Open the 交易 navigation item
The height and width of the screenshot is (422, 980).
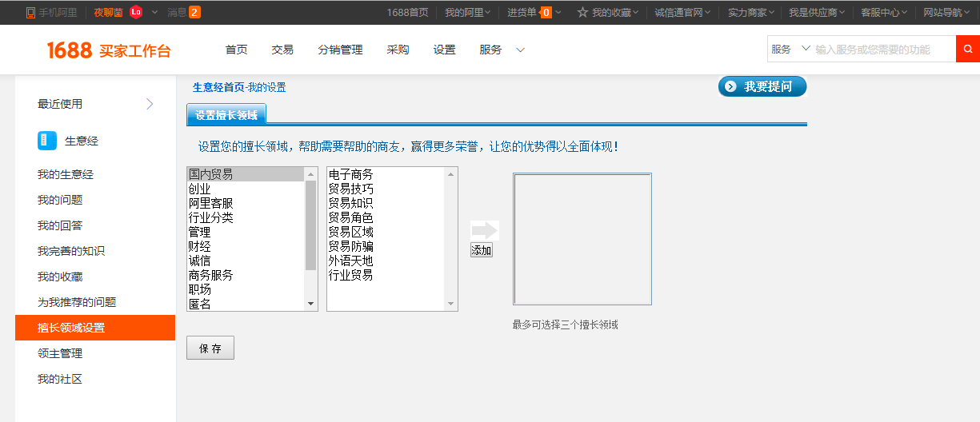[282, 50]
